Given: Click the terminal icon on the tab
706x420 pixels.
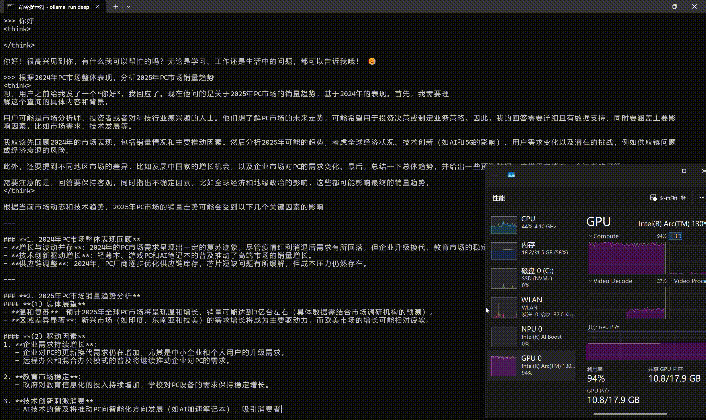Looking at the screenshot, I should (x=9, y=6).
